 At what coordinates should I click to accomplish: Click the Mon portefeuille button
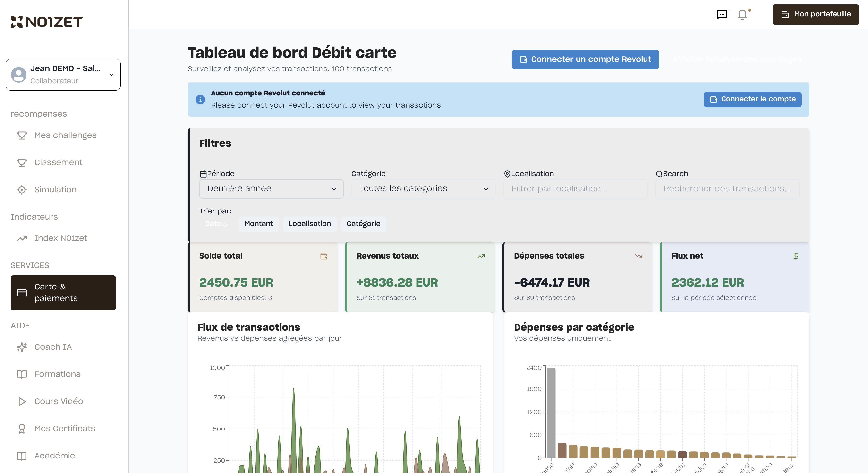tap(816, 14)
